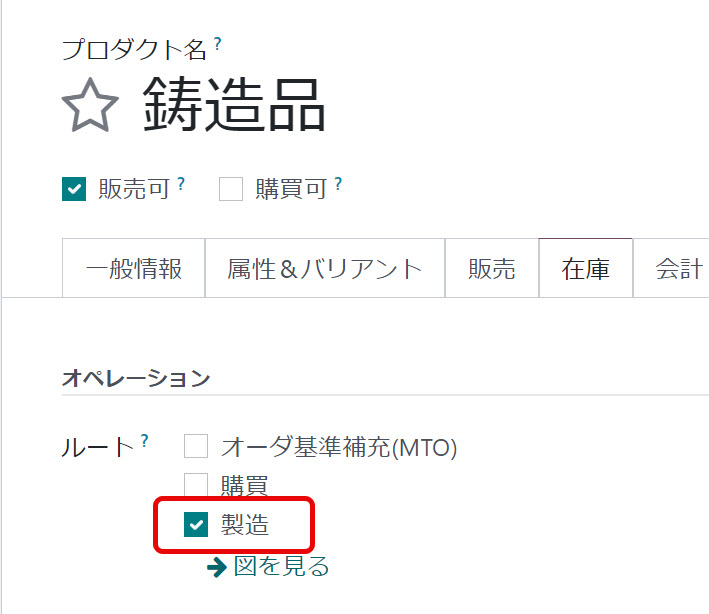This screenshot has height=614, width=709.
Task: Click help tooltip next to 販売可
Action: (181, 184)
